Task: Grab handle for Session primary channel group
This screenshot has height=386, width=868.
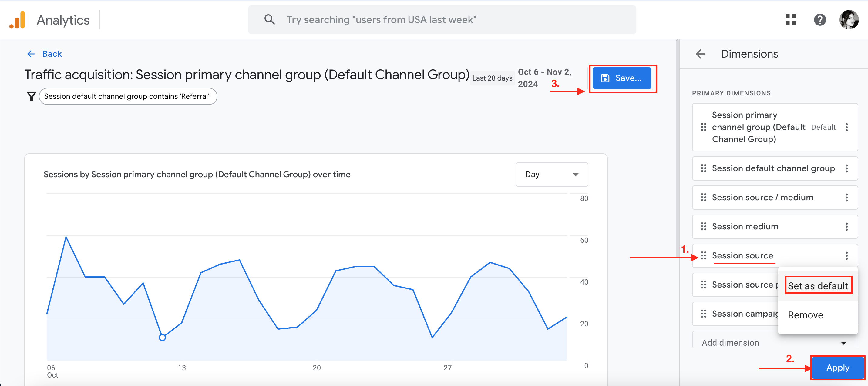Action: click(703, 127)
